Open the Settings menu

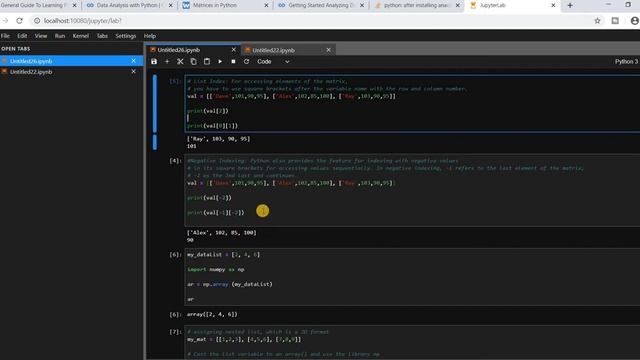tap(126, 36)
